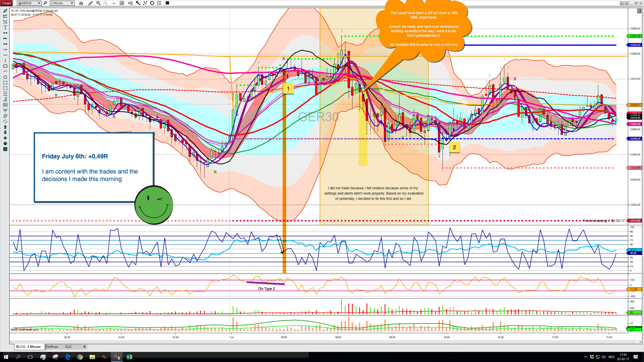Switch to the Hoffman tab
Image resolution: width=644 pixels, height=362 pixels.
pyautogui.click(x=52, y=347)
